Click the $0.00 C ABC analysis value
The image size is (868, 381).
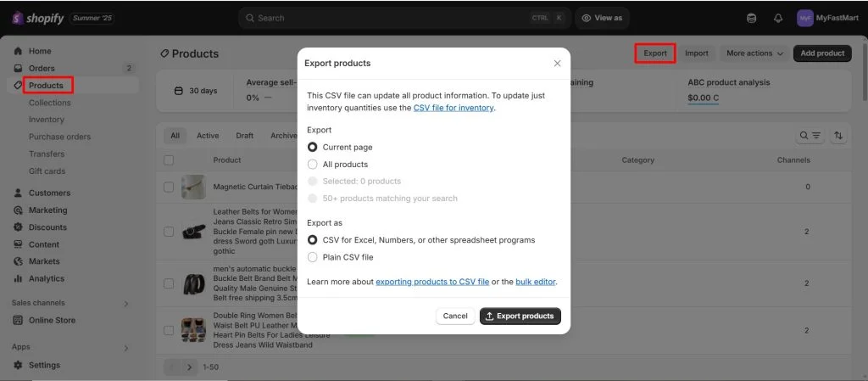[x=703, y=98]
